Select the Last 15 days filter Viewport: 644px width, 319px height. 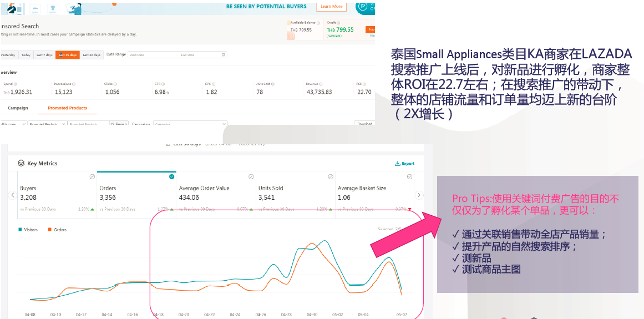[68, 55]
